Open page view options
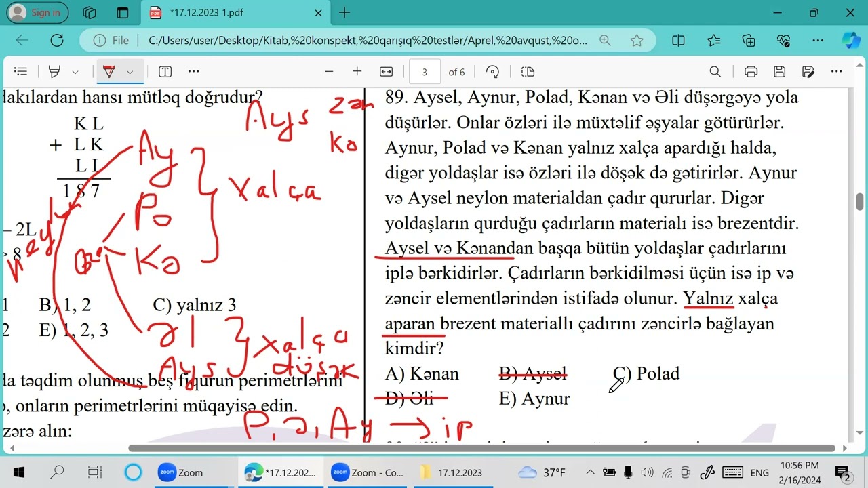 (528, 72)
